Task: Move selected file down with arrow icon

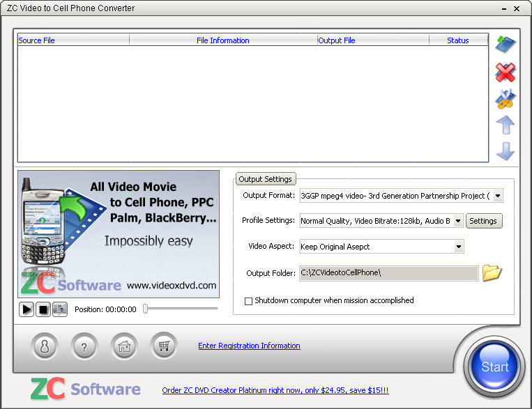Action: pyautogui.click(x=505, y=151)
